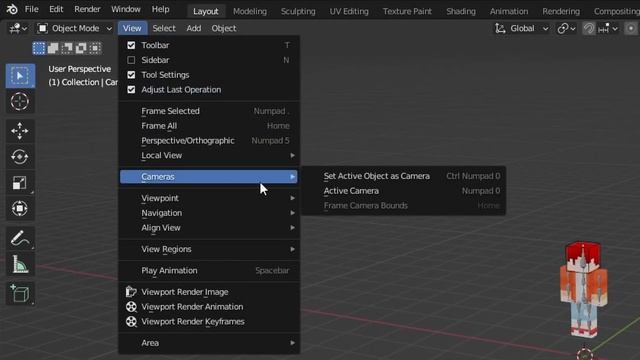The width and height of the screenshot is (640, 360).
Task: Select the Transform tool
Action: pyautogui.click(x=20, y=209)
